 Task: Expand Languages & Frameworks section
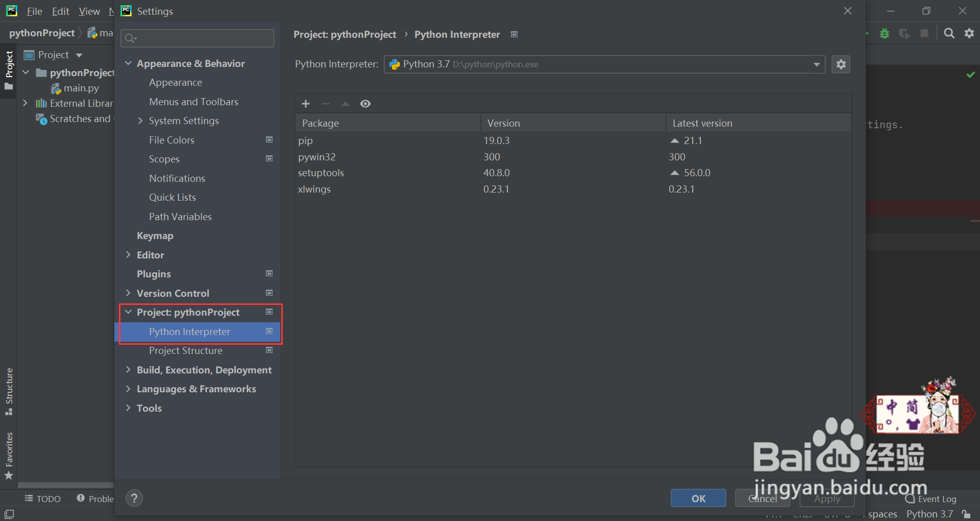(128, 389)
